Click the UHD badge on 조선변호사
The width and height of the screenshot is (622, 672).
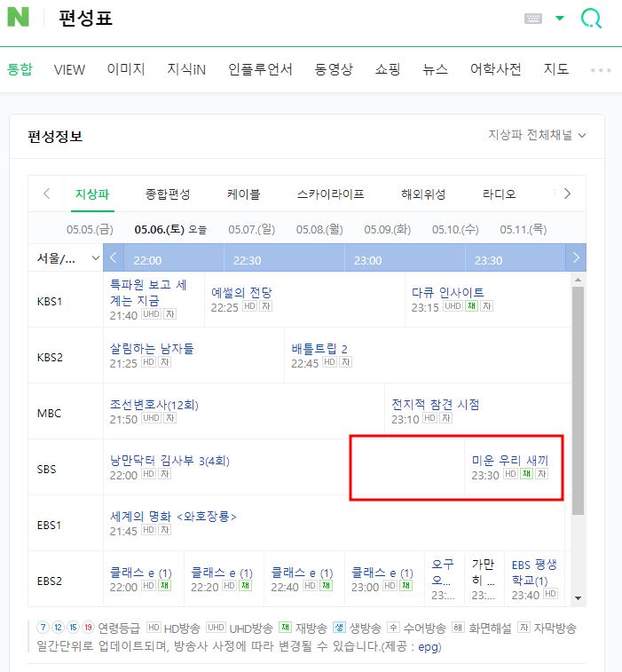click(151, 418)
